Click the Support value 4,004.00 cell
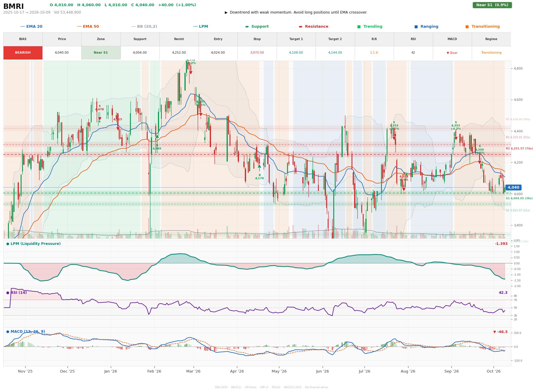The image size is (536, 392). [140, 53]
